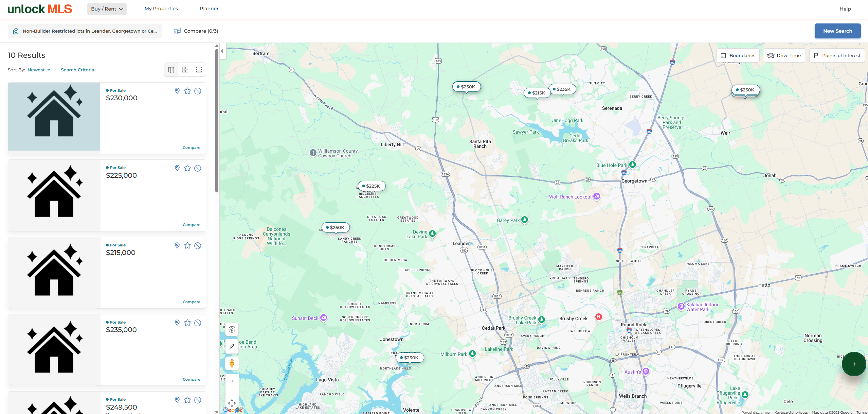Switch results to list view
Viewport: 868px width, 414px height.
tap(199, 70)
